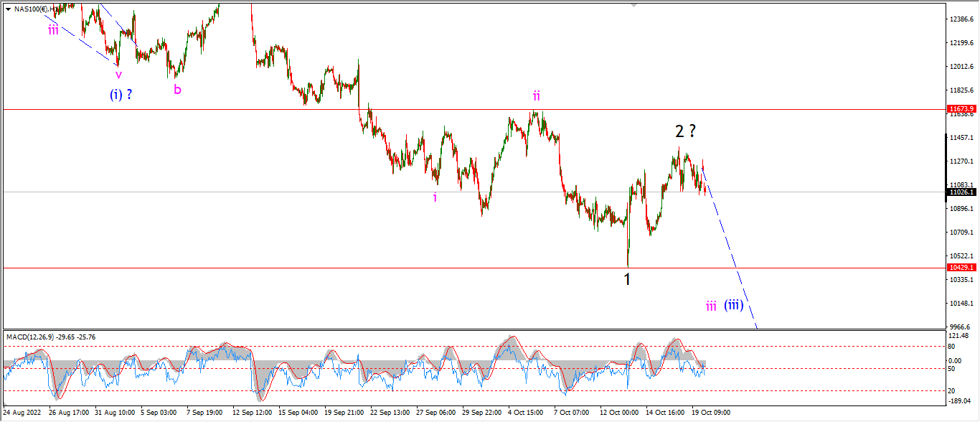Select the magenta 'i' label below candles
This screenshot has height=422, width=980.
435,197
